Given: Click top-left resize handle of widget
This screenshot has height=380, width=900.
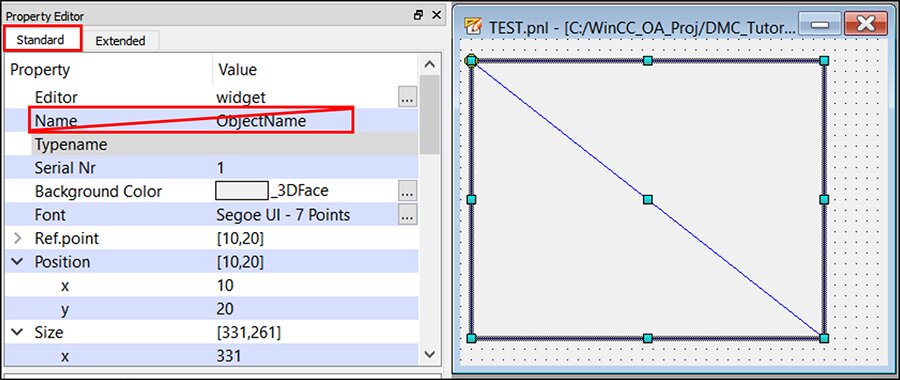Looking at the screenshot, I should tap(471, 60).
